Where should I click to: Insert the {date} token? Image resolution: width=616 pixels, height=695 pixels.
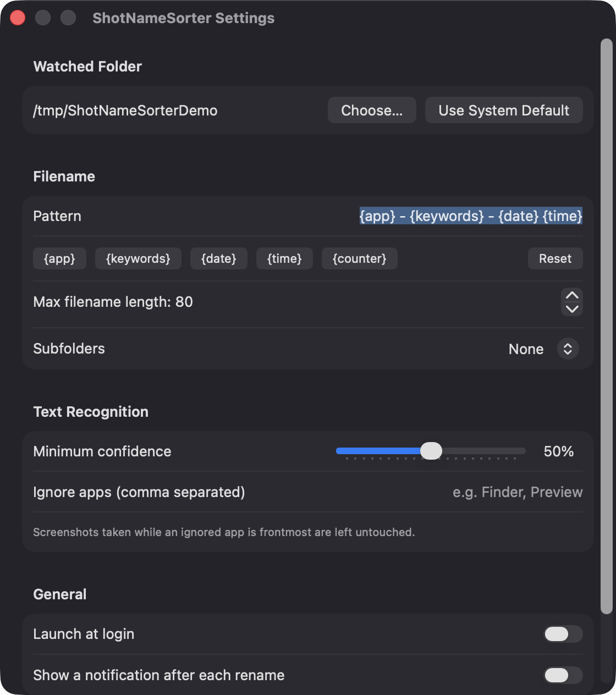click(219, 258)
